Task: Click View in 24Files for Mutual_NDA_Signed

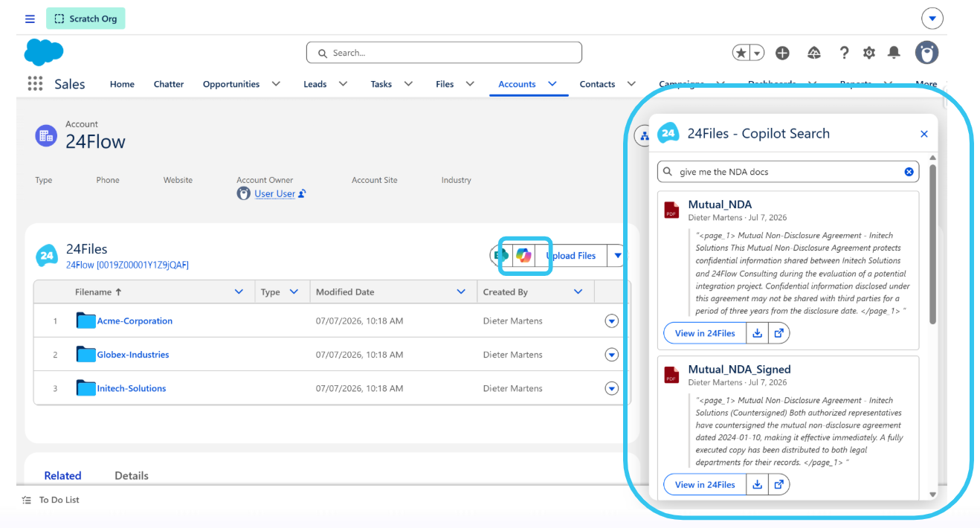Action: pos(705,484)
